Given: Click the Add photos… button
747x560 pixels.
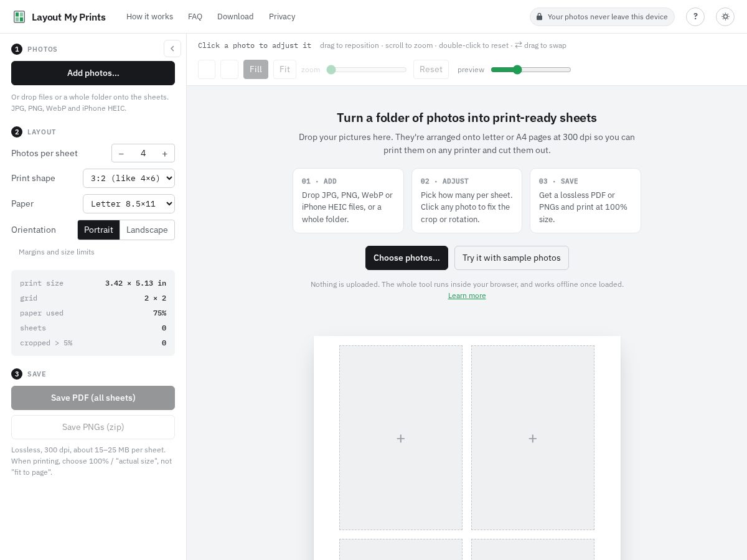Looking at the screenshot, I should pos(93,73).
